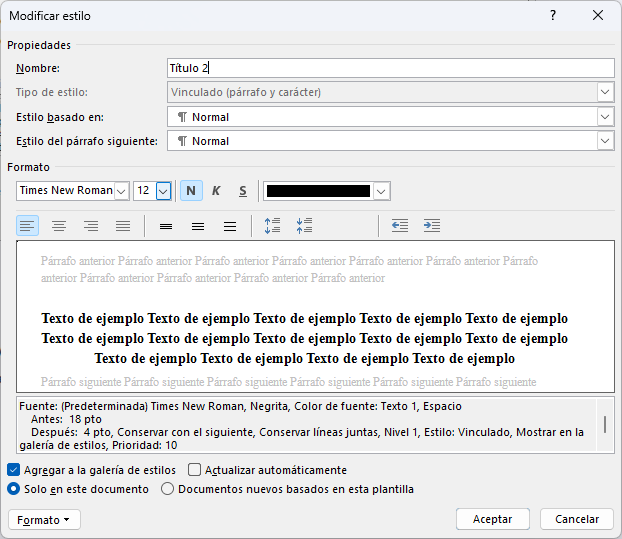
Task: Enable 'Actualizar automáticamente' checkbox
Action: click(x=196, y=470)
